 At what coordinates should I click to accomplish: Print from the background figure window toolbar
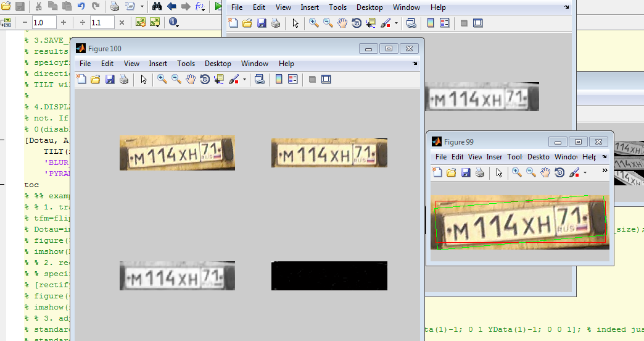pos(276,23)
